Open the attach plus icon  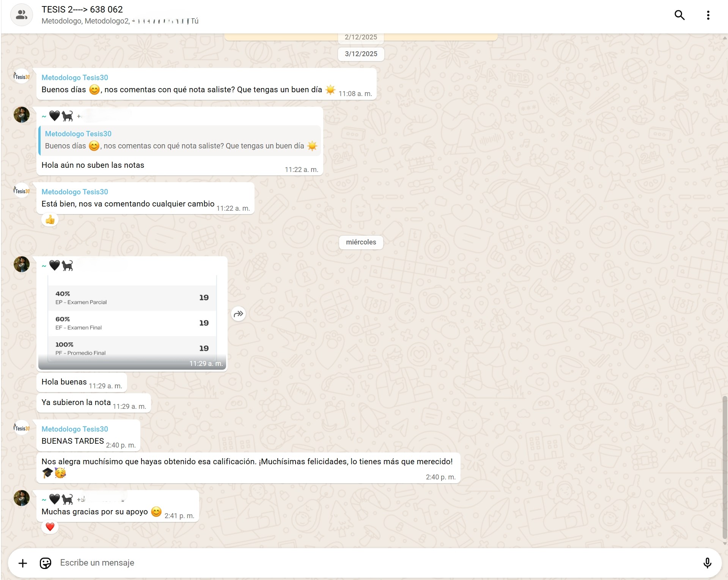23,563
